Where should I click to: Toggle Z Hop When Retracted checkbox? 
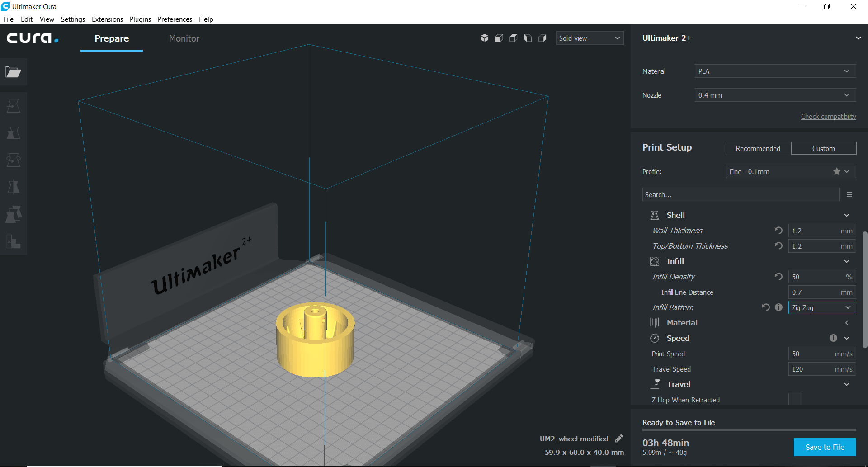pos(795,399)
